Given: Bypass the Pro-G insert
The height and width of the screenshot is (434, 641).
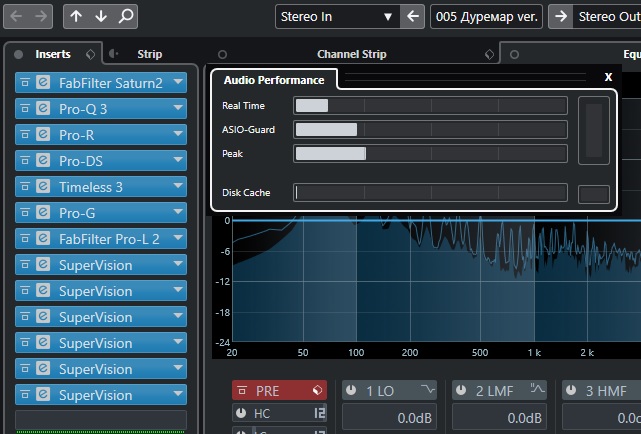Looking at the screenshot, I should 25,213.
